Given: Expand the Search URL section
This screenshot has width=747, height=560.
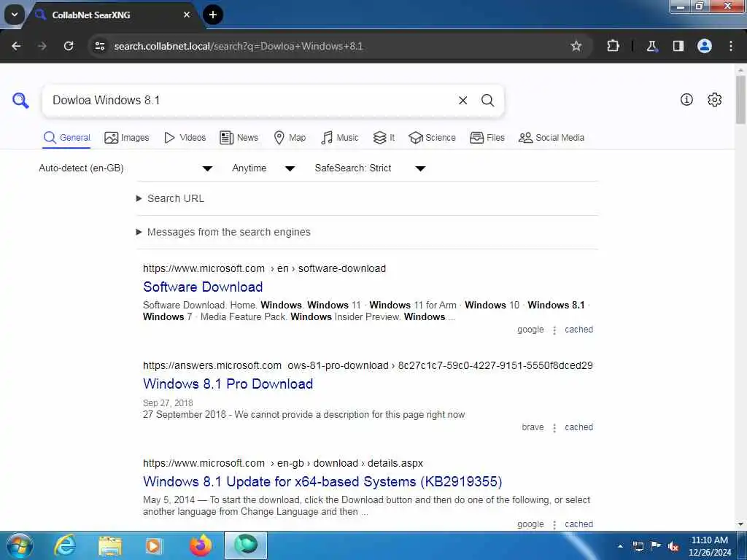Looking at the screenshot, I should [x=170, y=198].
